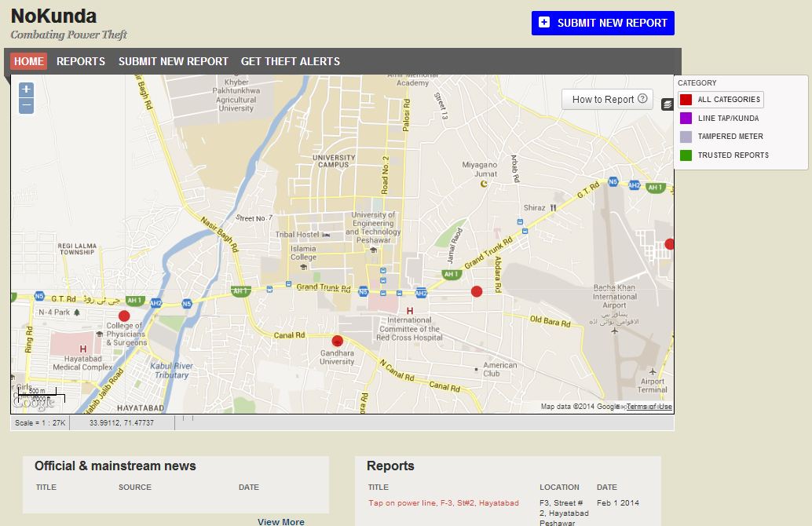The height and width of the screenshot is (526, 812).
Task: Filter map by All Categories
Action: (x=720, y=100)
